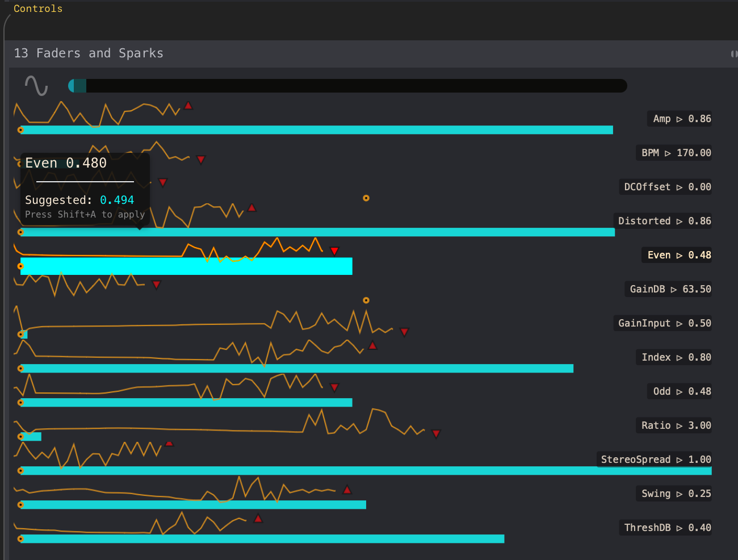Expand the GainDB 63.50 label arrow
Viewport: 738px width, 560px height.
pyautogui.click(x=674, y=290)
